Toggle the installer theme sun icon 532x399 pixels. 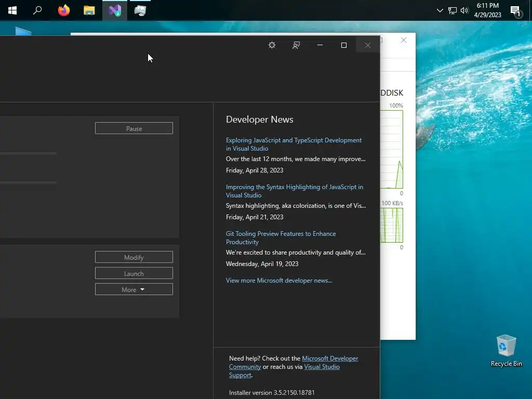click(x=272, y=45)
